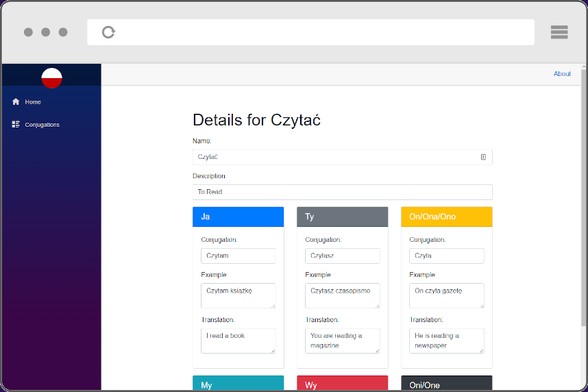588x392 pixels.
Task: Click the gray Ty card header
Action: [342, 217]
